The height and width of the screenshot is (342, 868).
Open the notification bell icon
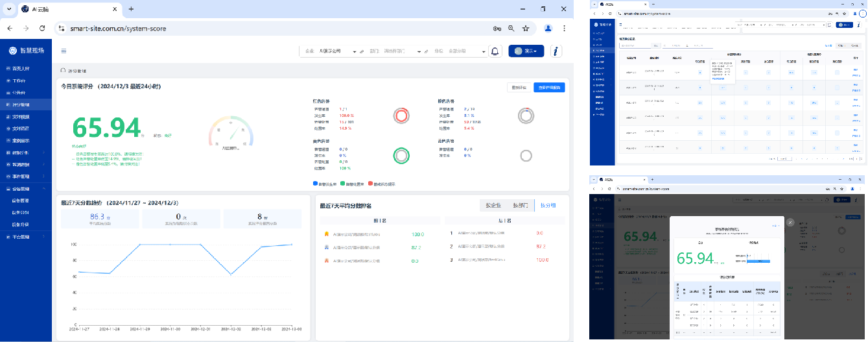(495, 51)
